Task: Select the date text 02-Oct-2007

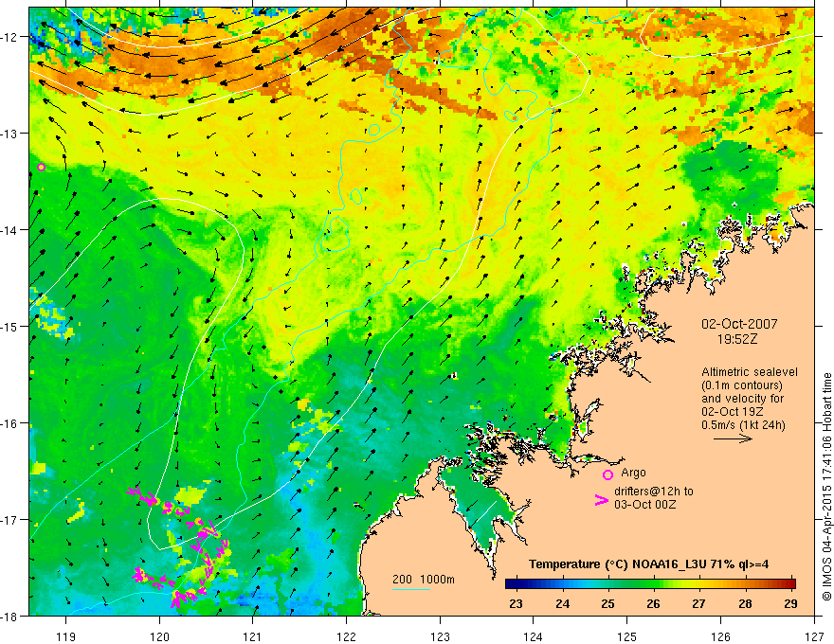Action: click(x=739, y=324)
